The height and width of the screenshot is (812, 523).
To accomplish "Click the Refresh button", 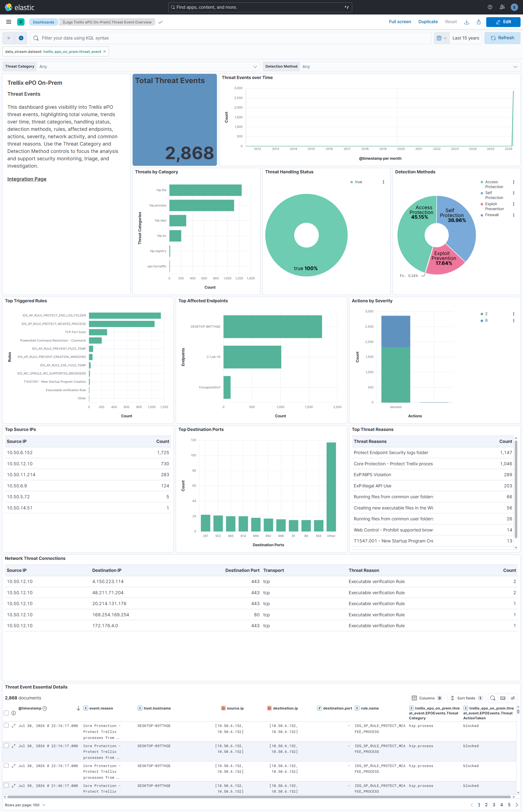I will [x=502, y=38].
